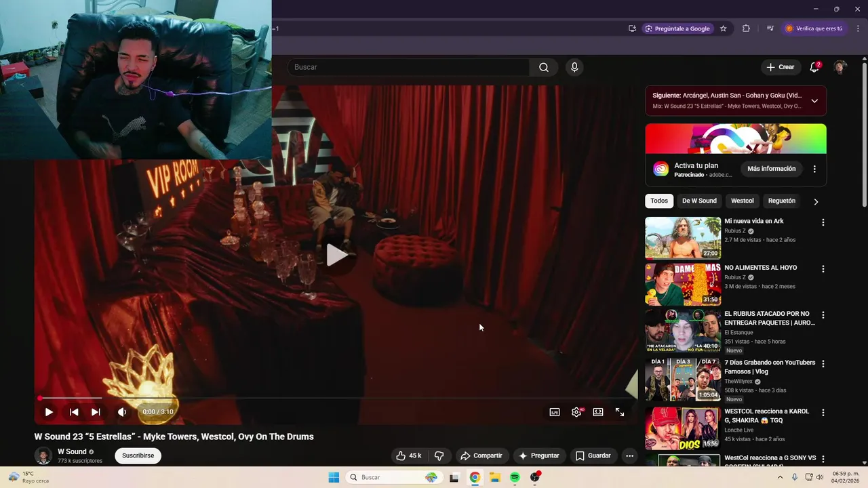
Task: Start voice search with the microphone
Action: pyautogui.click(x=574, y=67)
